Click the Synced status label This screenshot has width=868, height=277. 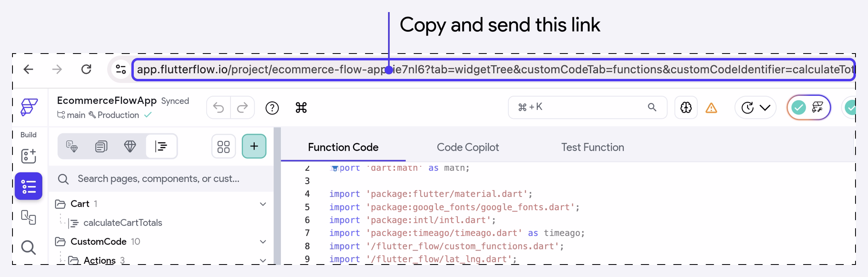point(175,101)
